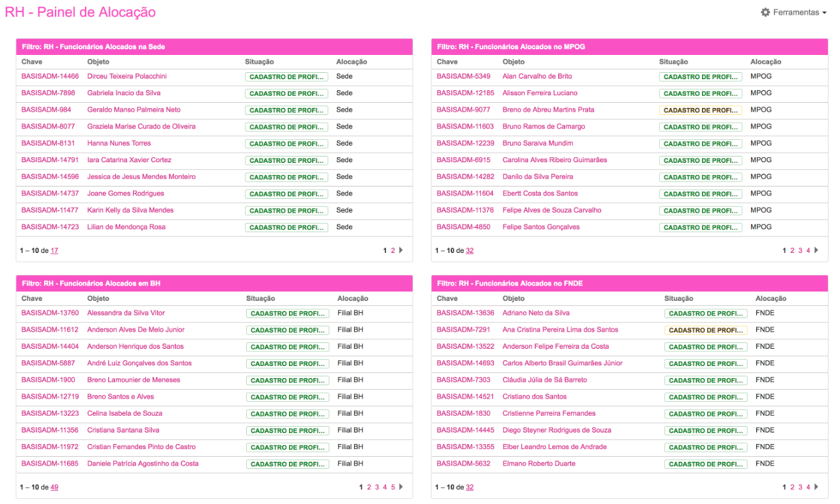Click next-page arrow in Sede panel
Viewport: 840px width, 504px height.
(x=401, y=250)
